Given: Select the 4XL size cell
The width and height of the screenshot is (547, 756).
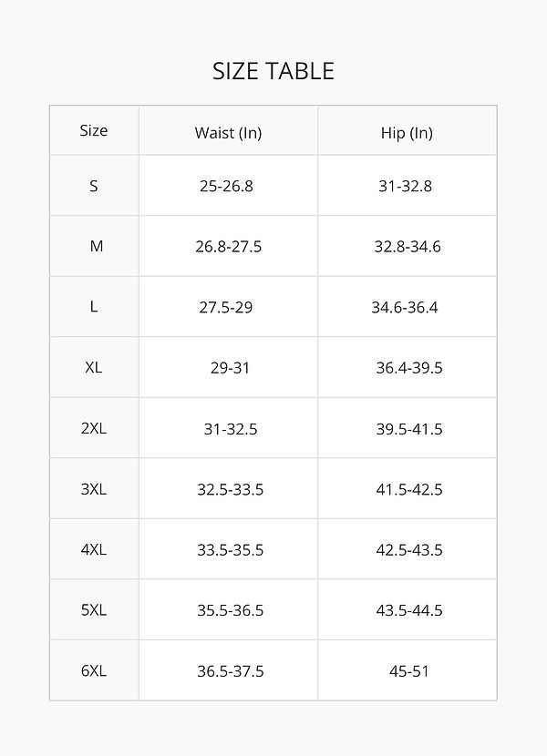Looking at the screenshot, I should [x=94, y=549].
